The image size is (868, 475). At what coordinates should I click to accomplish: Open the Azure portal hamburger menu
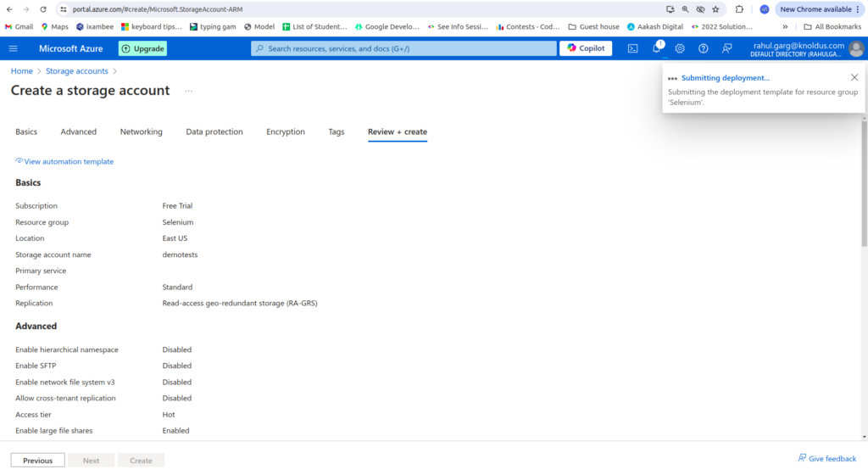point(13,48)
